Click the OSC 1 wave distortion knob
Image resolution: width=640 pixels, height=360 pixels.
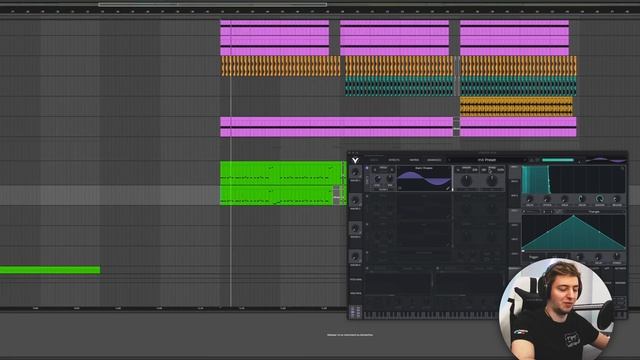pos(492,180)
